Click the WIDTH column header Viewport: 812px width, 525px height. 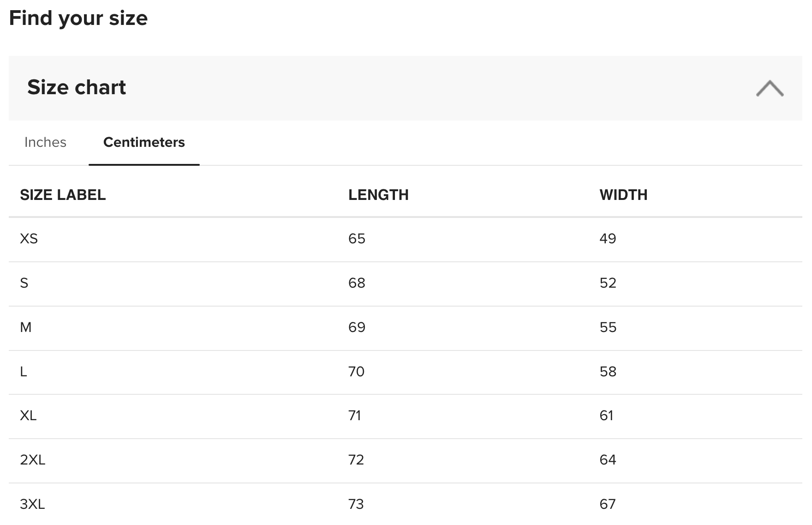pos(623,195)
